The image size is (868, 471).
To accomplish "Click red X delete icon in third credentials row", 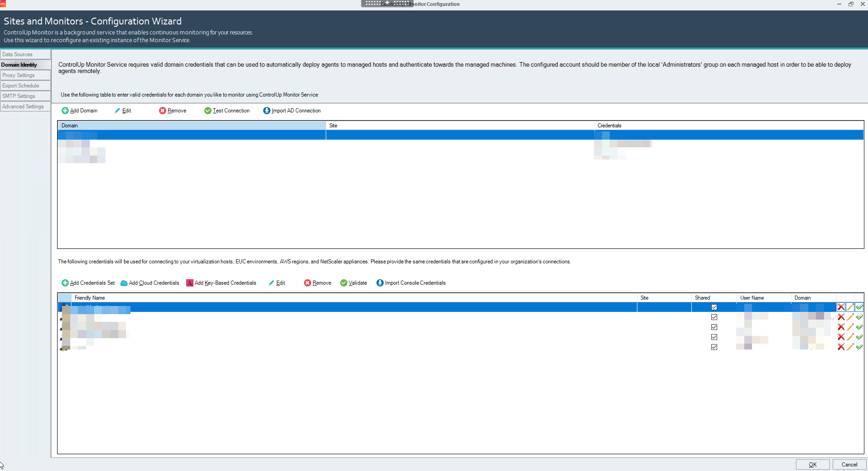I will [841, 327].
